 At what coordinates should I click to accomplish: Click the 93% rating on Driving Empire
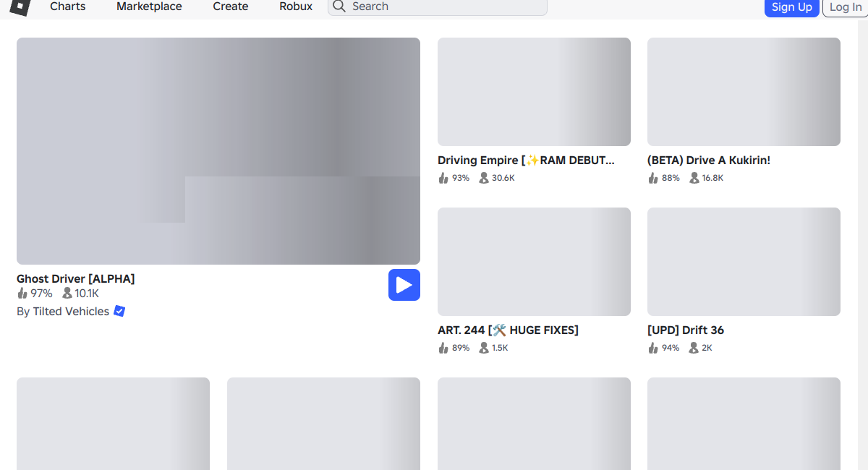(x=454, y=177)
